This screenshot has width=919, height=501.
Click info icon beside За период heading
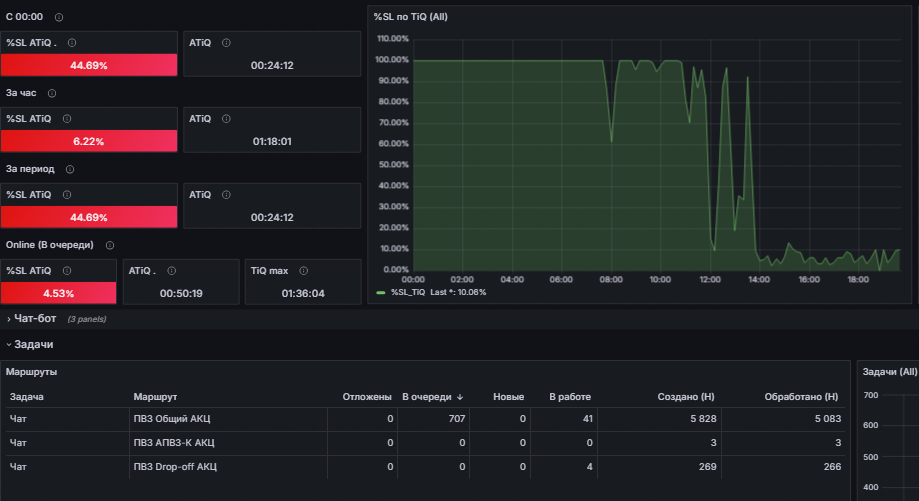point(70,169)
